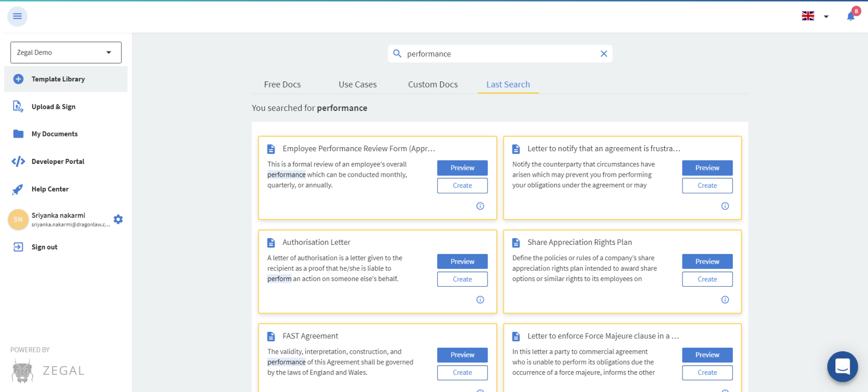Focus the performance search input
This screenshot has height=392, width=868.
tap(500, 53)
